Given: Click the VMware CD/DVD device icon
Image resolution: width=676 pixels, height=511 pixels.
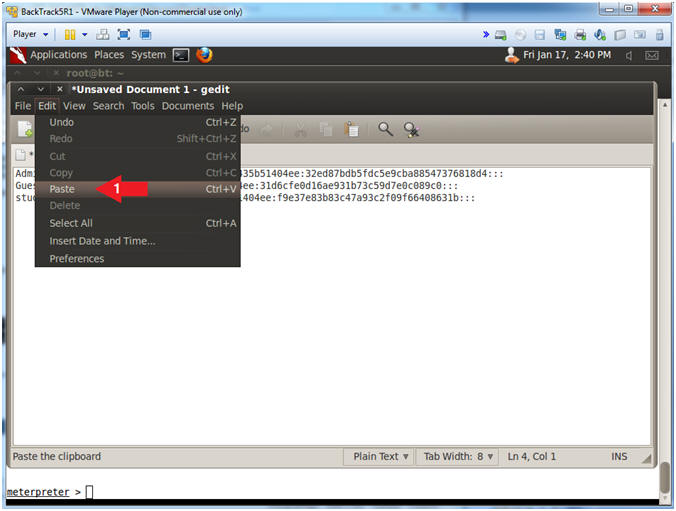Looking at the screenshot, I should point(520,35).
